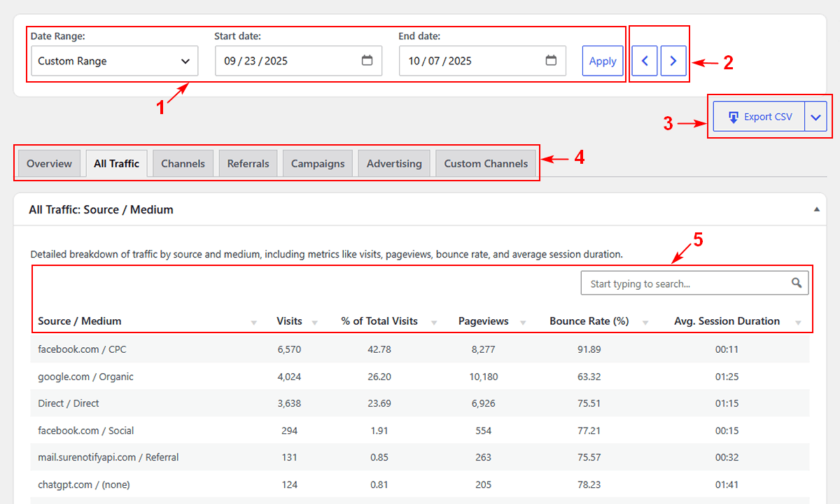Select the mail.surenotifyapi.com / Referral row
This screenshot has height=504, width=840.
tap(420, 457)
